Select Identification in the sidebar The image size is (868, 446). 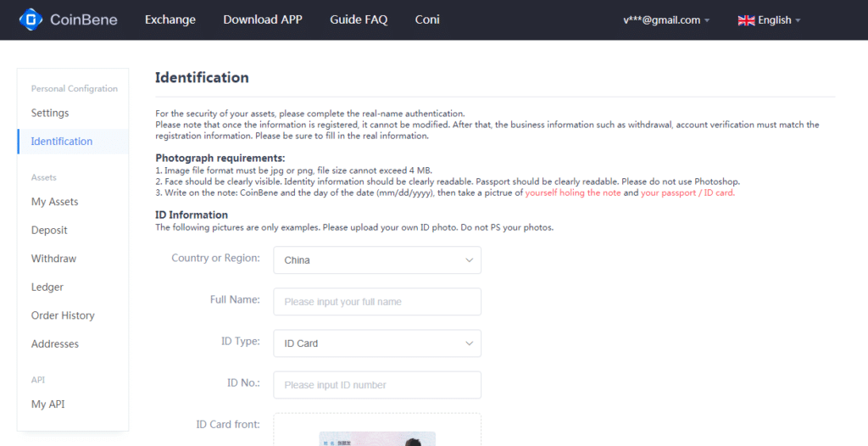(62, 142)
